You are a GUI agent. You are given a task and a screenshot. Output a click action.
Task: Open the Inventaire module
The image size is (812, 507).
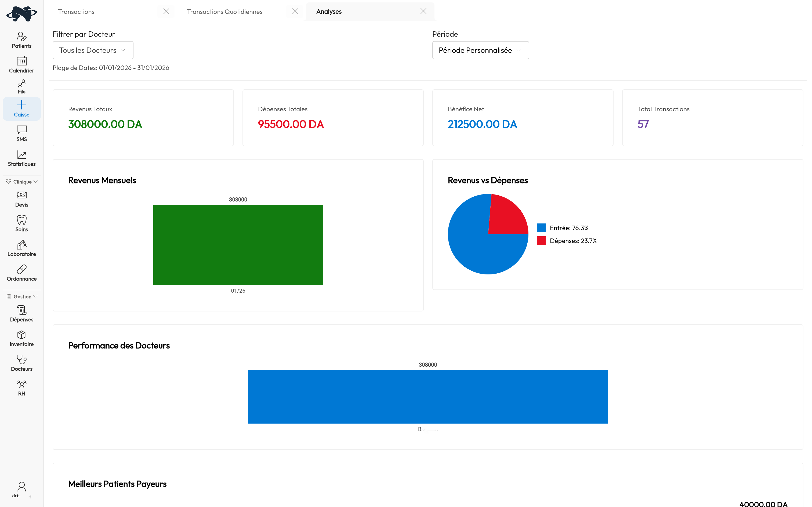[x=21, y=338]
